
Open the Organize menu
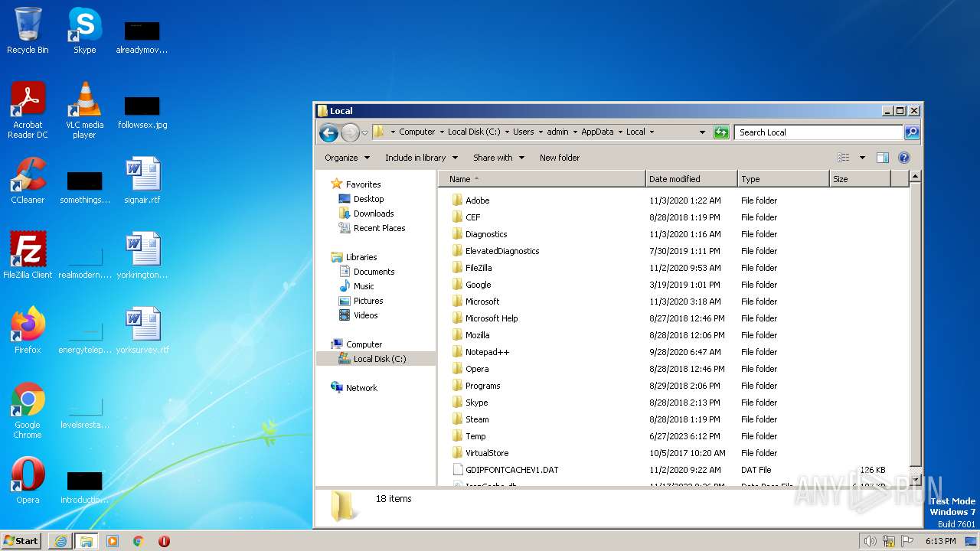(x=347, y=158)
